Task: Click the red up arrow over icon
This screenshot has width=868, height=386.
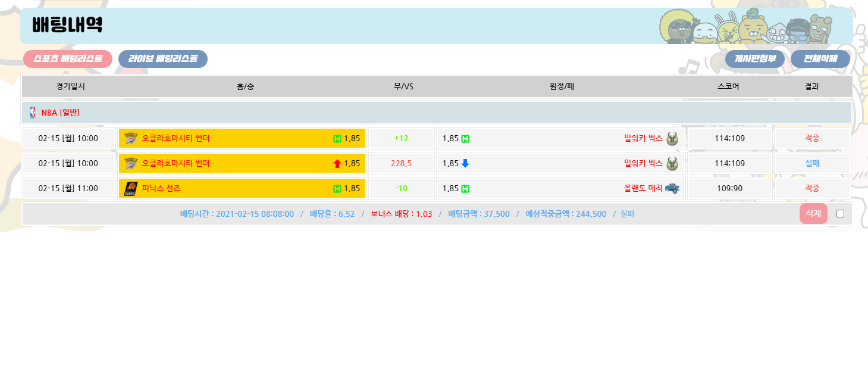Action: 337,164
